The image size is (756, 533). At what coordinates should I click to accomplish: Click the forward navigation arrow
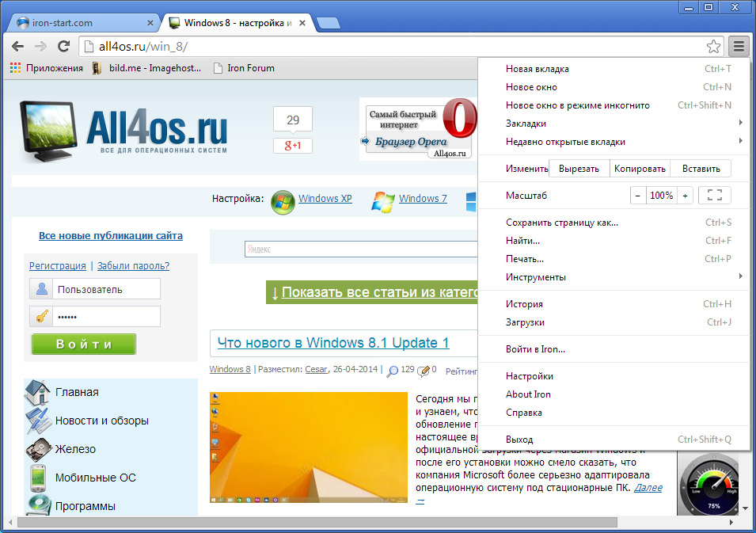pyautogui.click(x=41, y=46)
